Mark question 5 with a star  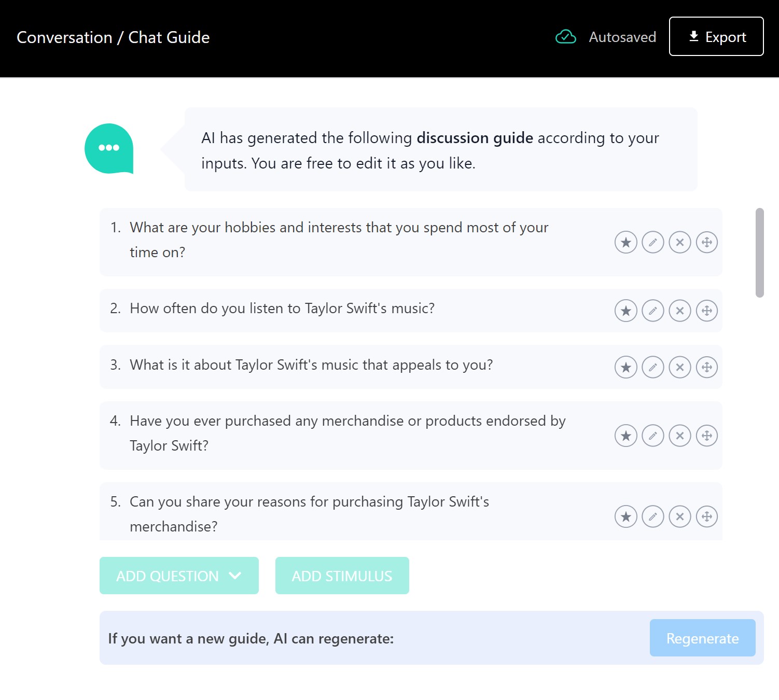pos(626,516)
